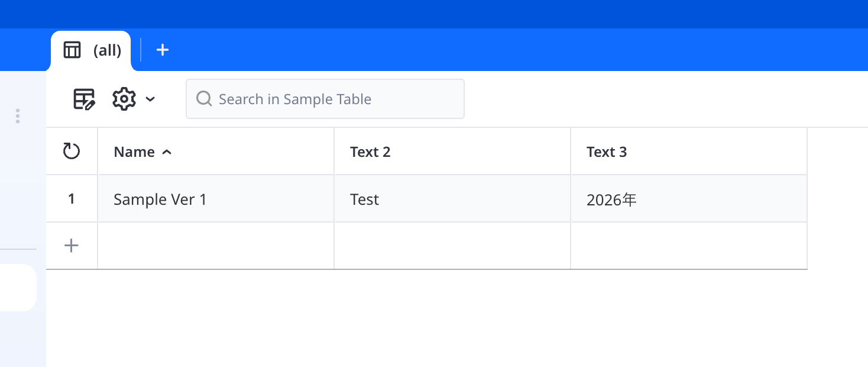
Task: Click empty Text 2 cell in new row
Action: coord(452,246)
